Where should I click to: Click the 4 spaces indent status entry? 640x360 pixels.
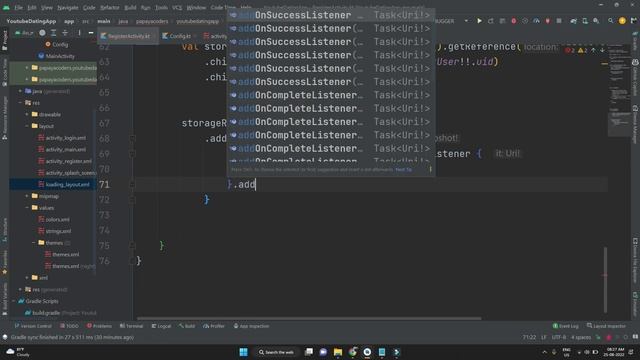(x=581, y=338)
